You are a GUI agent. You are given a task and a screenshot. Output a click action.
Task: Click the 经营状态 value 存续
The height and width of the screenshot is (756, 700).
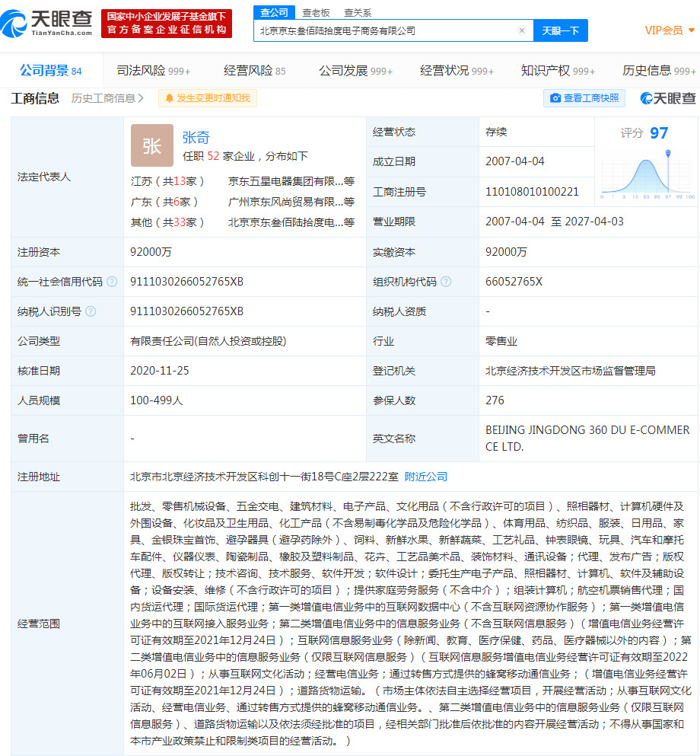(x=496, y=132)
